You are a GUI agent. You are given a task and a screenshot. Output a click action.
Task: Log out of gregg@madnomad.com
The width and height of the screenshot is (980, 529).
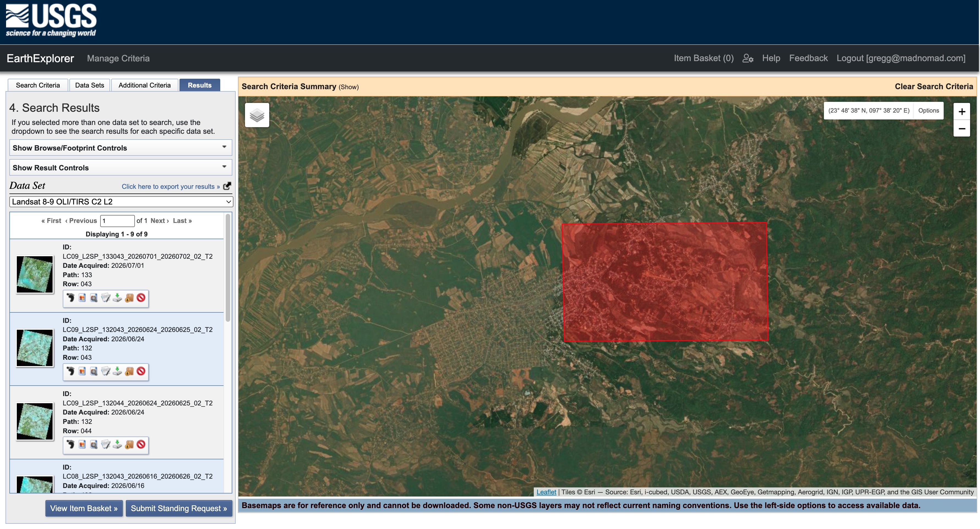pos(901,58)
